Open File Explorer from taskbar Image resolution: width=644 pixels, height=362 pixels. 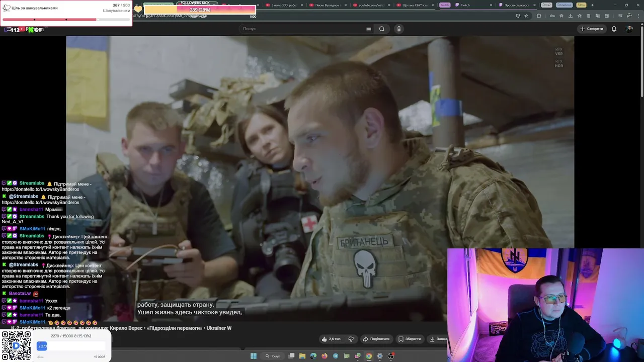(x=302, y=356)
